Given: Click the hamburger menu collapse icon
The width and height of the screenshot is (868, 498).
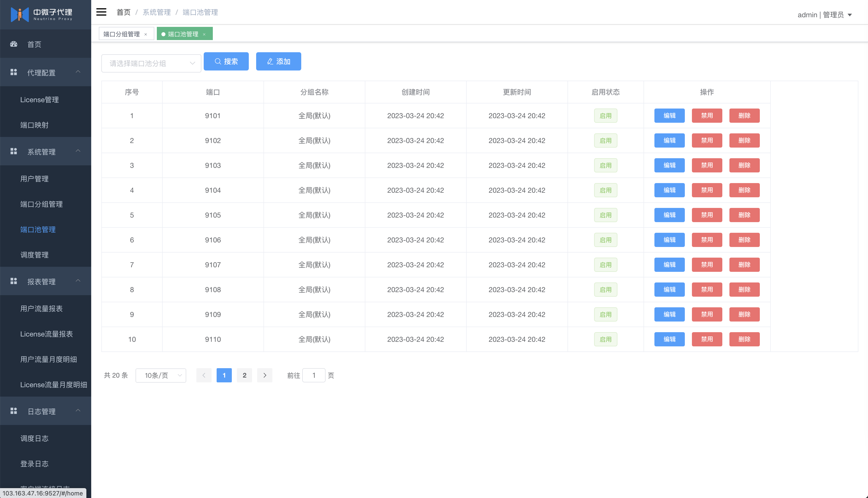Looking at the screenshot, I should pos(101,12).
